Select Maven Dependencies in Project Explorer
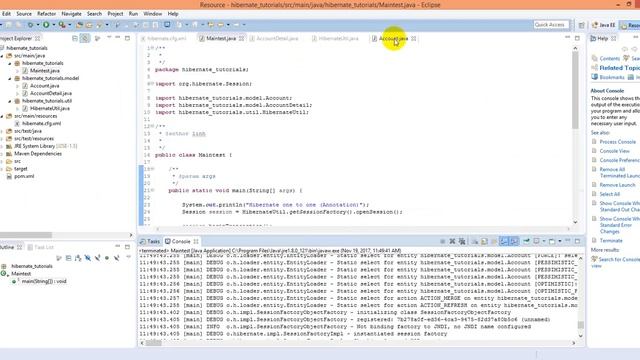Screen dimensions: 640x360 (38, 154)
